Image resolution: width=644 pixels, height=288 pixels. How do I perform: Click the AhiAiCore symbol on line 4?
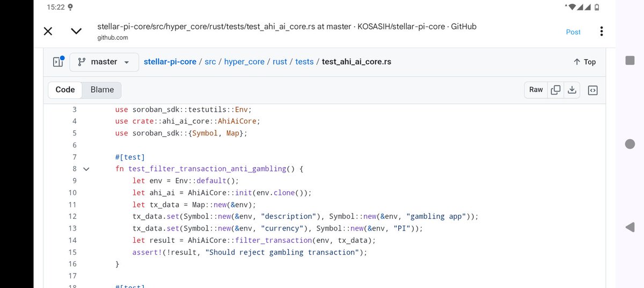click(239, 121)
